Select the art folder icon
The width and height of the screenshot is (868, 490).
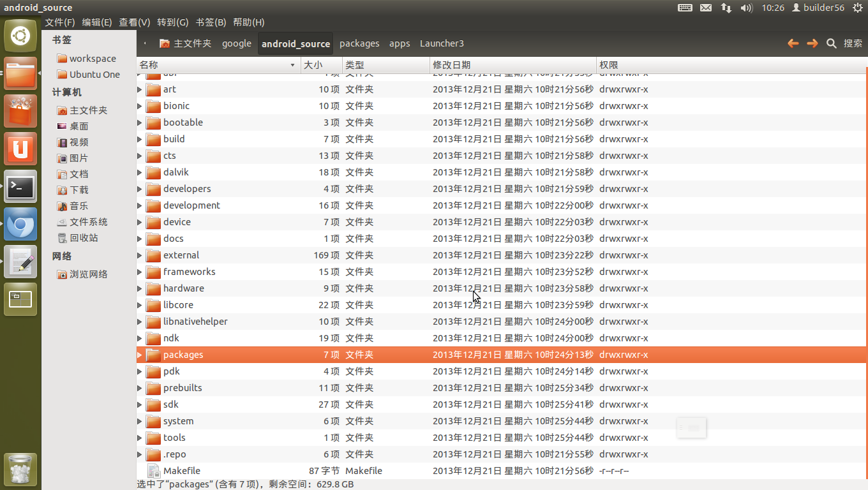(153, 89)
